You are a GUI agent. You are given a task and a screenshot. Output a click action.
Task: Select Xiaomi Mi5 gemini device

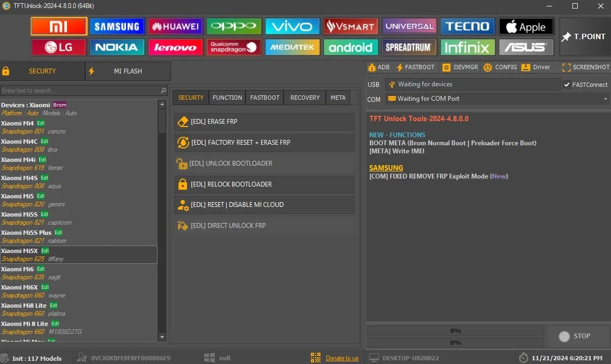[x=79, y=200]
